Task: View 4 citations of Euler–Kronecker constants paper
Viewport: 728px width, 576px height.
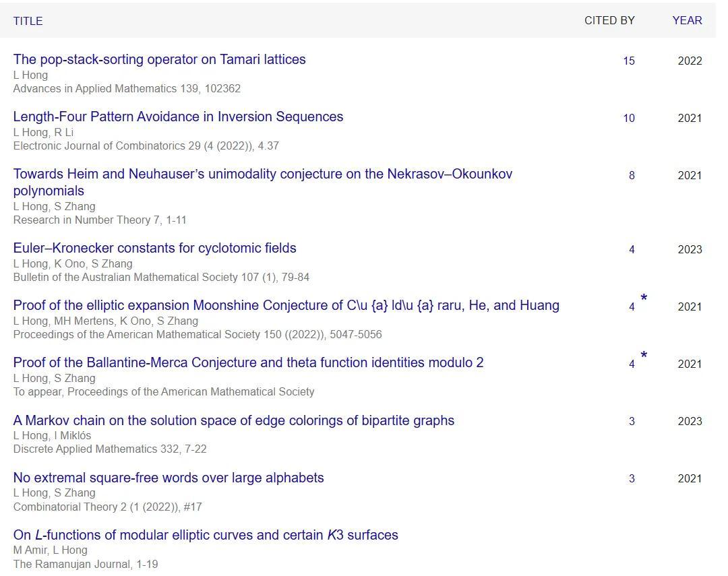Action: pyautogui.click(x=632, y=249)
